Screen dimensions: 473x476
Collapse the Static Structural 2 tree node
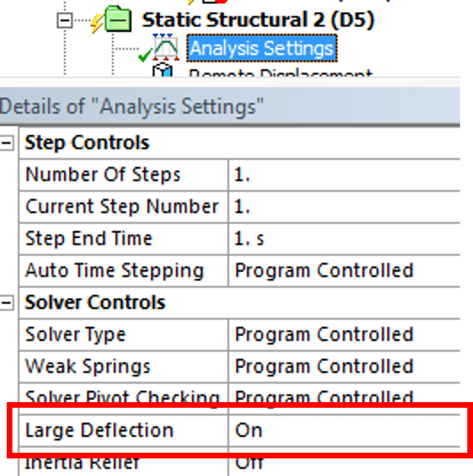point(65,21)
